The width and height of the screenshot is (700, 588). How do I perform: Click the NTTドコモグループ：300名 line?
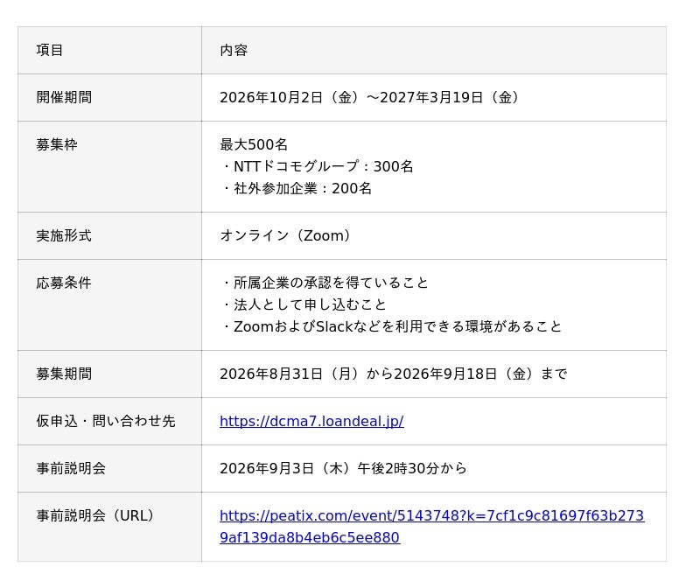click(x=317, y=166)
